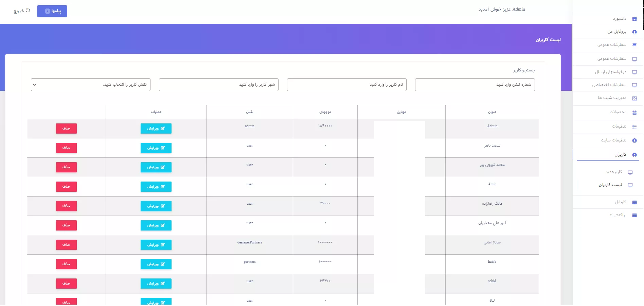
Task: Select کاربرجدید submenu item
Action: coord(613,172)
